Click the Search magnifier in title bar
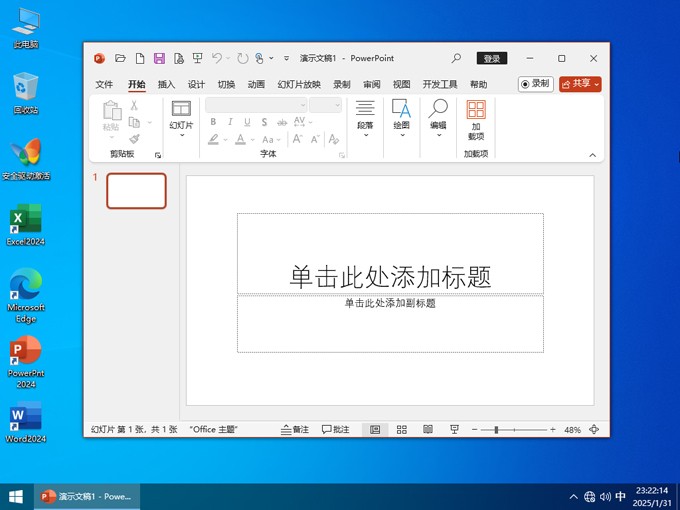Viewport: 680px width, 510px height. coord(457,59)
